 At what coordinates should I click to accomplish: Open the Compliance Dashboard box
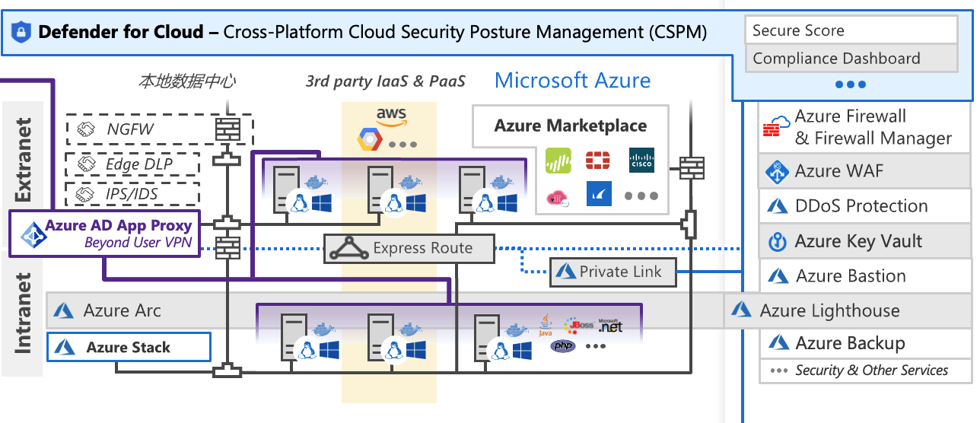coord(851,59)
